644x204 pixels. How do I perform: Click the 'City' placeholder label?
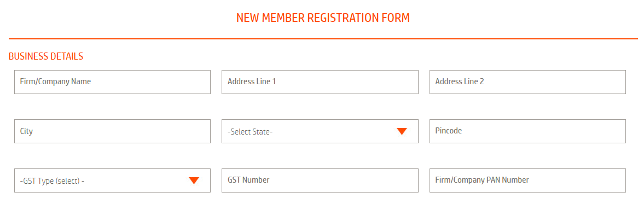(26, 132)
